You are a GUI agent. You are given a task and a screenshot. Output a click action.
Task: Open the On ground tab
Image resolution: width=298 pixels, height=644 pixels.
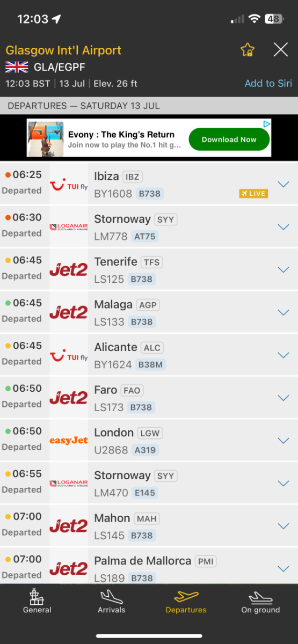pos(260,602)
